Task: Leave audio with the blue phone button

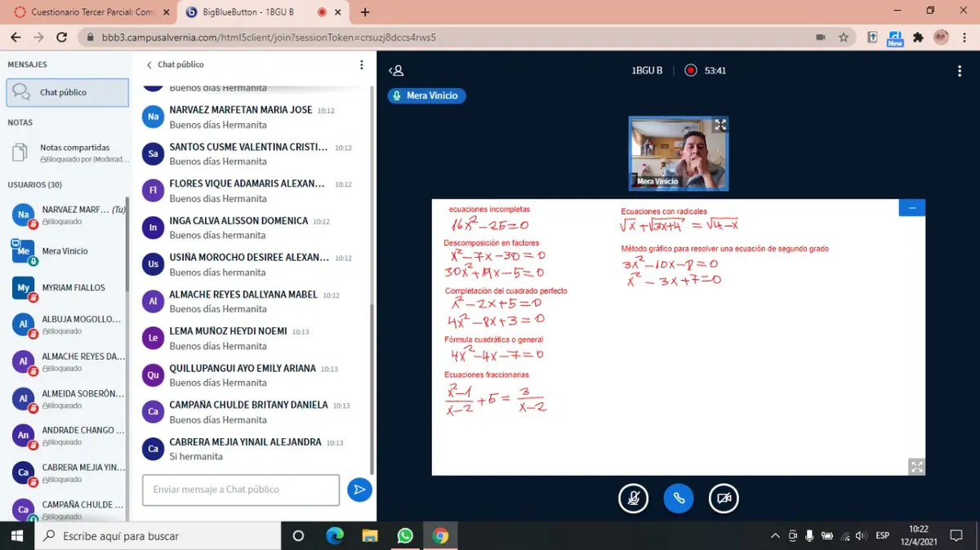Action: (678, 498)
